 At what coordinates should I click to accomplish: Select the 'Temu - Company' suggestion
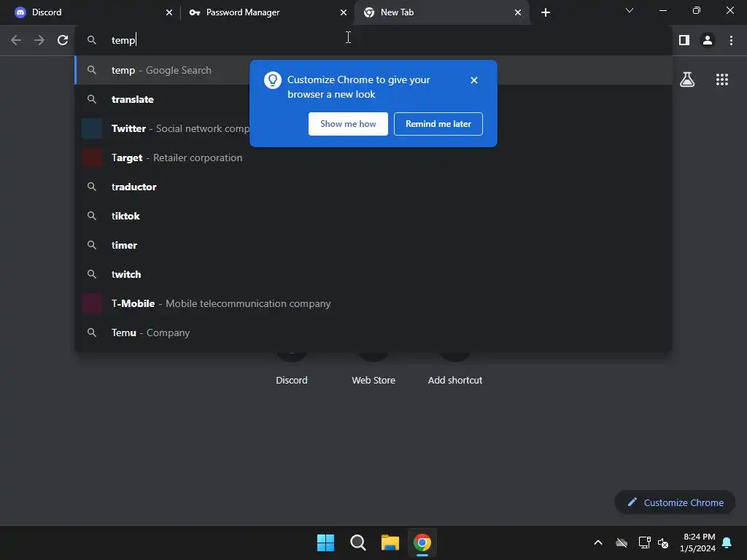(x=373, y=332)
